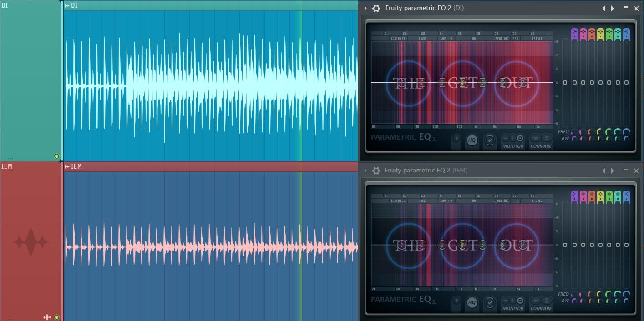Click IEM EQ Compare swap button
Screen dimensions: 644x321
point(546,300)
